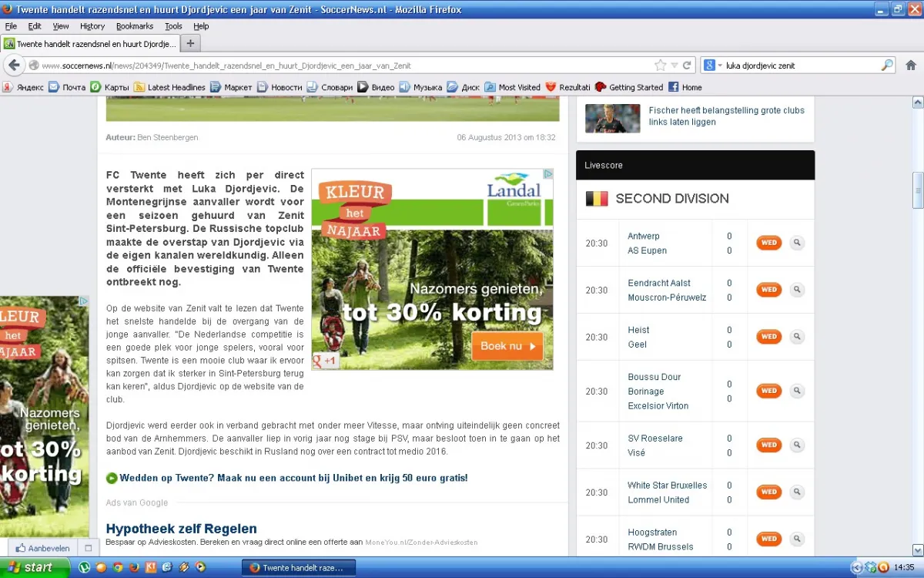This screenshot has height=578, width=924.
Task: Launch Google Chrome from the quick launch bar
Action: pyautogui.click(x=118, y=568)
